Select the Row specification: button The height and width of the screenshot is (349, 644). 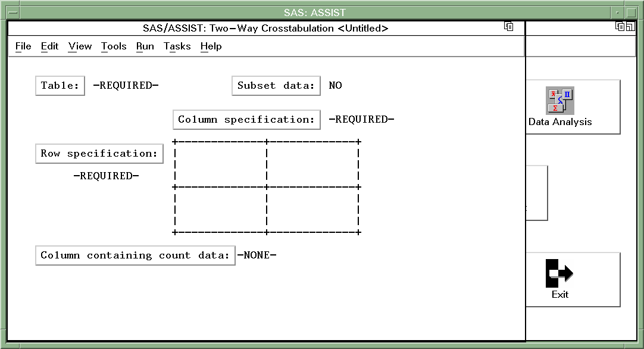99,154
